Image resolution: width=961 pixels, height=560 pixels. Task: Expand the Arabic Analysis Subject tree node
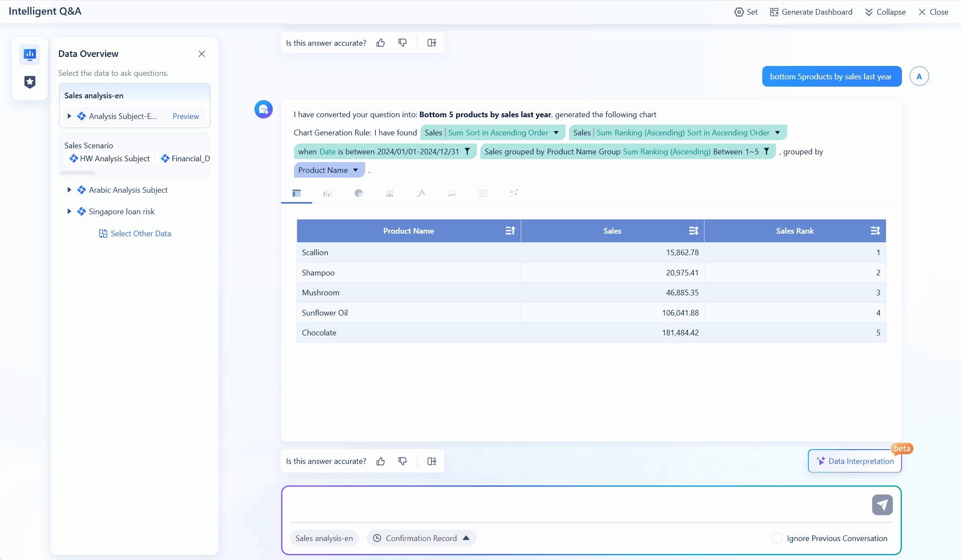pyautogui.click(x=69, y=190)
